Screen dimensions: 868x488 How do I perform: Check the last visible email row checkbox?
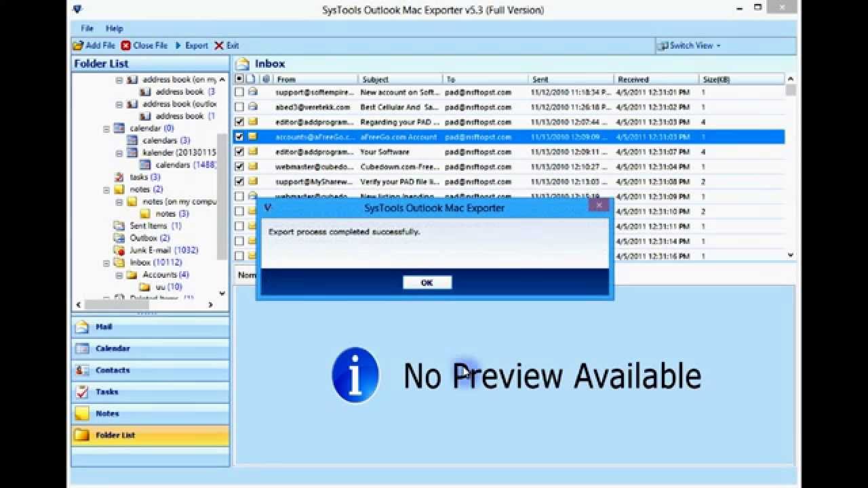239,256
